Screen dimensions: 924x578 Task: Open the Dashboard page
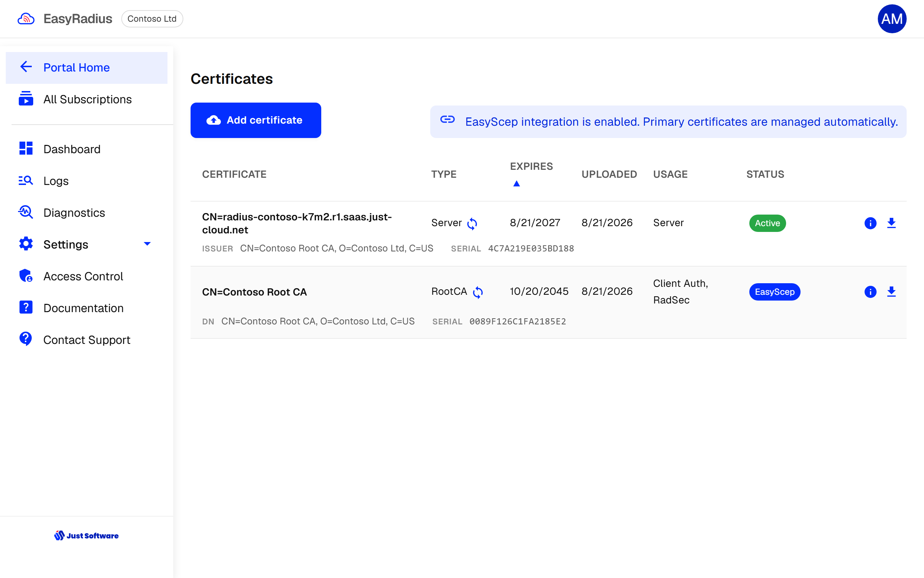[87, 149]
